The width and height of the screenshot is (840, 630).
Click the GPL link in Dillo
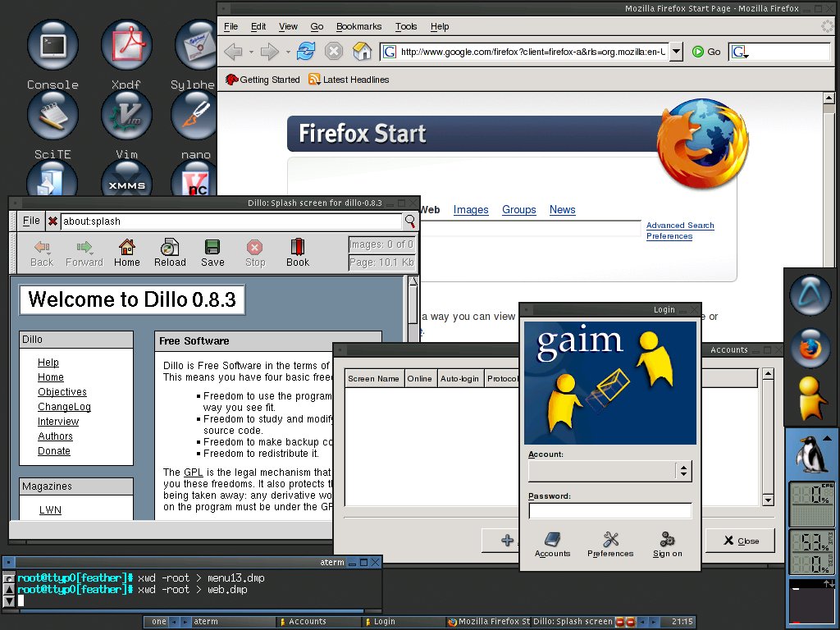coord(193,472)
